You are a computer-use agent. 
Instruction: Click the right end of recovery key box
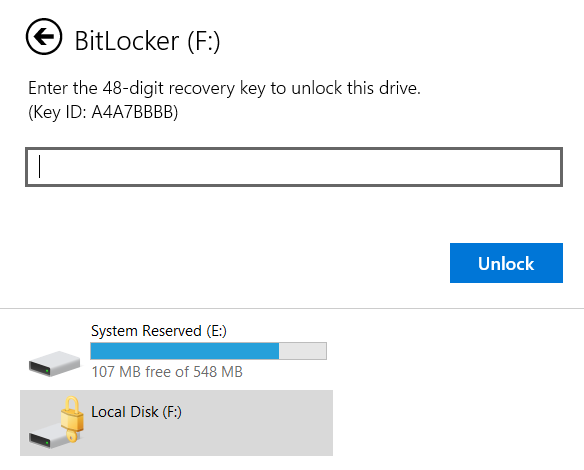[x=551, y=167]
